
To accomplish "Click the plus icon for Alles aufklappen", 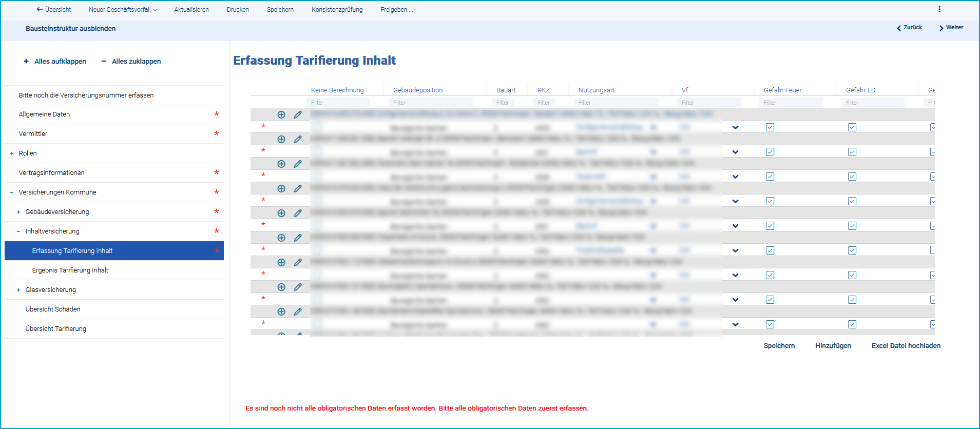I will coord(26,62).
